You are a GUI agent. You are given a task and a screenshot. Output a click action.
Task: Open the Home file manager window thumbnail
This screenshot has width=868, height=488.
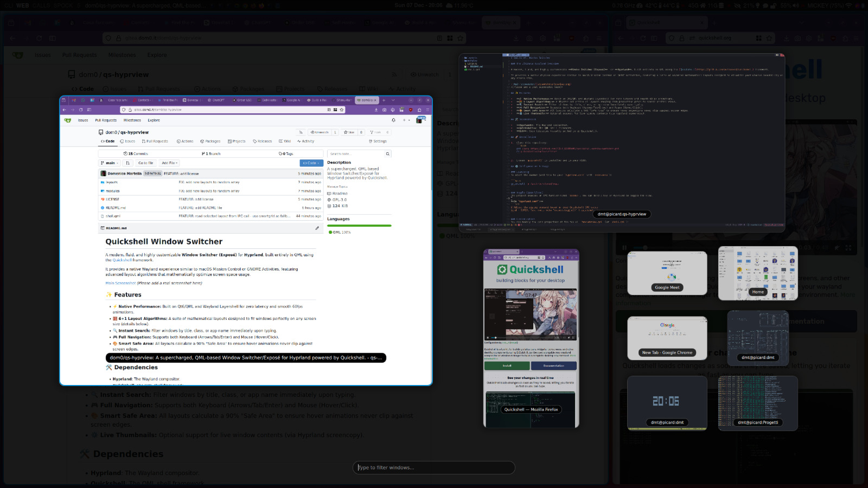pyautogui.click(x=758, y=273)
